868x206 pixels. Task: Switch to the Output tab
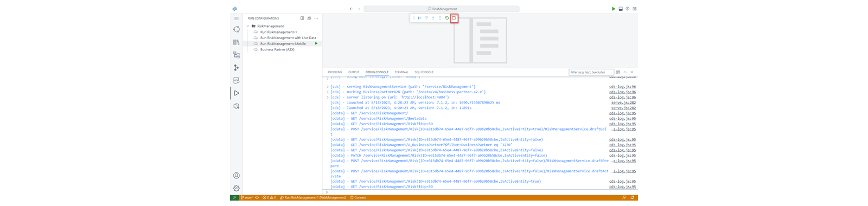[354, 72]
